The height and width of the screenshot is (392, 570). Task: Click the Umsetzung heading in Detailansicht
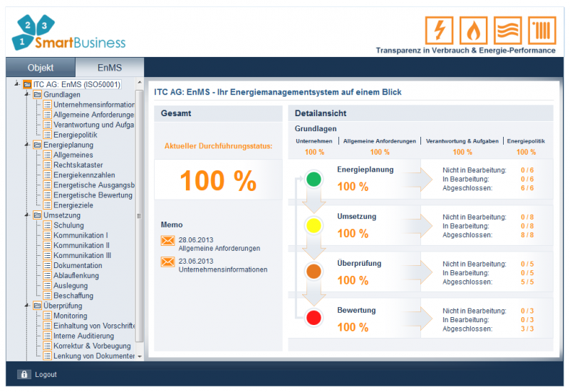point(357,217)
